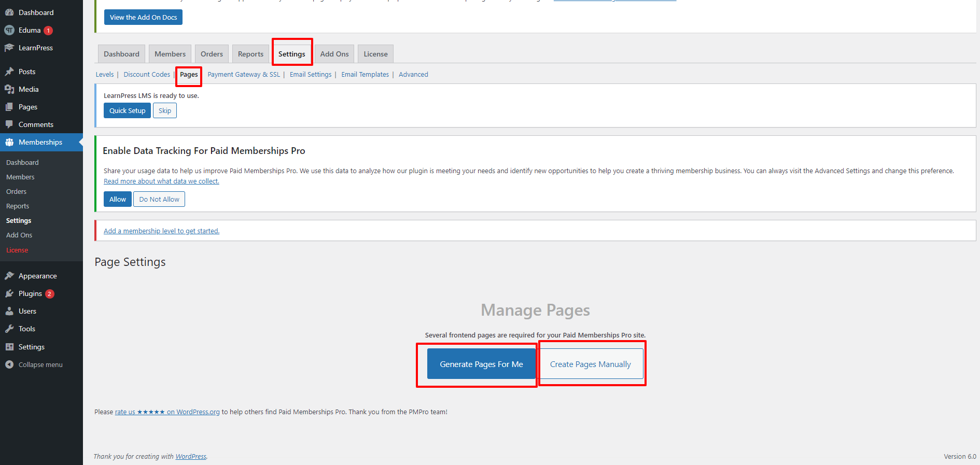The height and width of the screenshot is (465, 980).
Task: Click the Quick Setup button
Action: click(127, 110)
